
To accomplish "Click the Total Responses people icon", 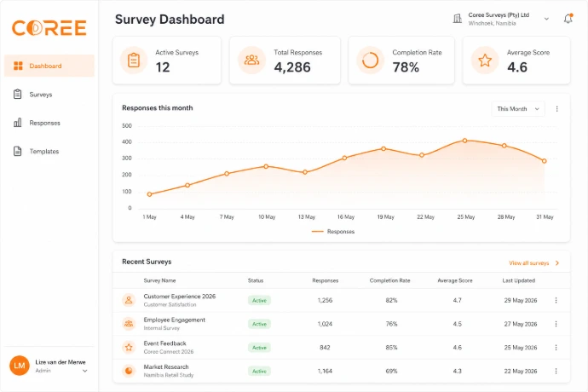I will (x=251, y=60).
